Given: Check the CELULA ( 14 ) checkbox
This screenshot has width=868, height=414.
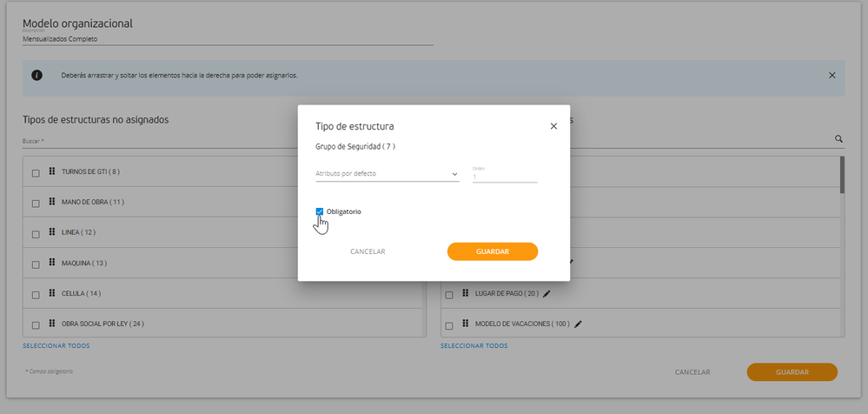Looking at the screenshot, I should pyautogui.click(x=36, y=296).
